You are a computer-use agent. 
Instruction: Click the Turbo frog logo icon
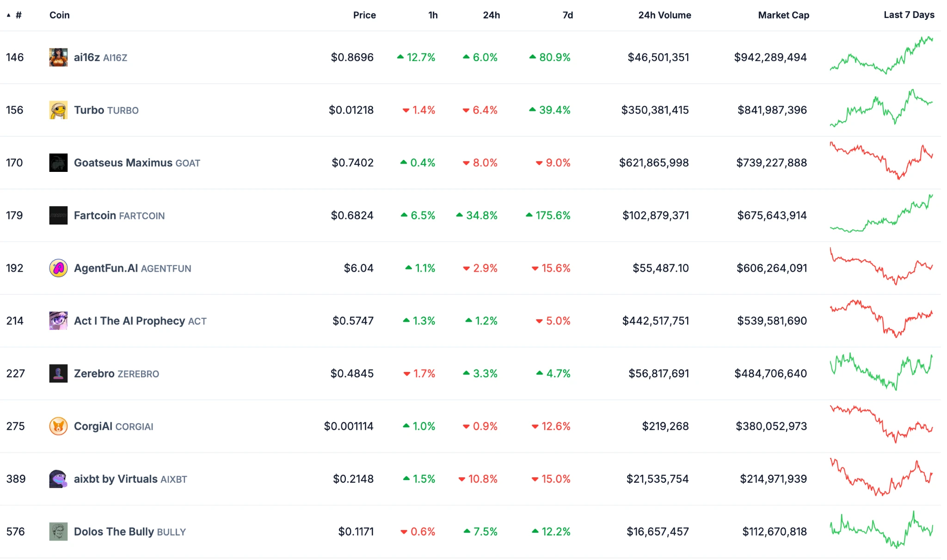coord(58,110)
